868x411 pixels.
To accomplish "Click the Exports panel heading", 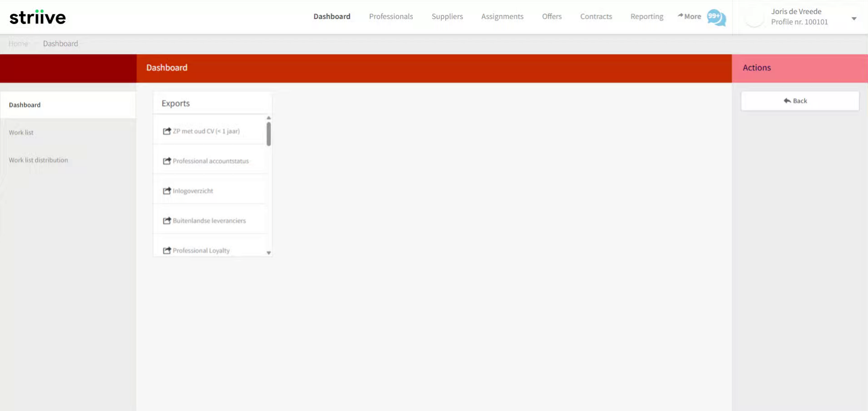I will coord(175,103).
